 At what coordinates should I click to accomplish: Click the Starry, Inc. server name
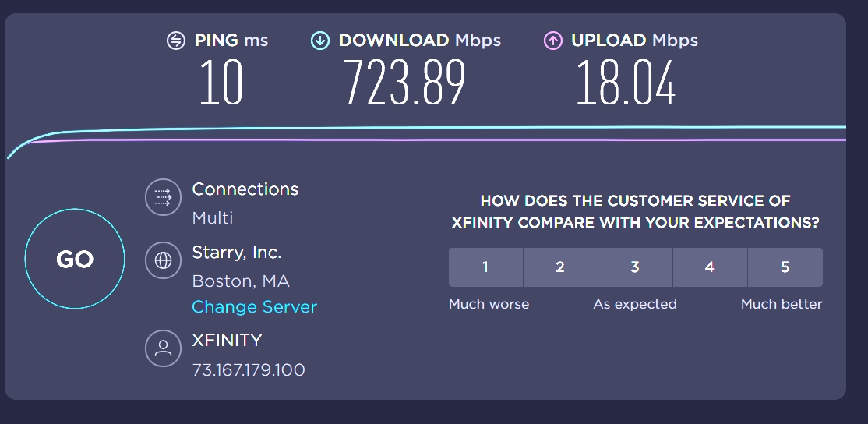(x=237, y=253)
